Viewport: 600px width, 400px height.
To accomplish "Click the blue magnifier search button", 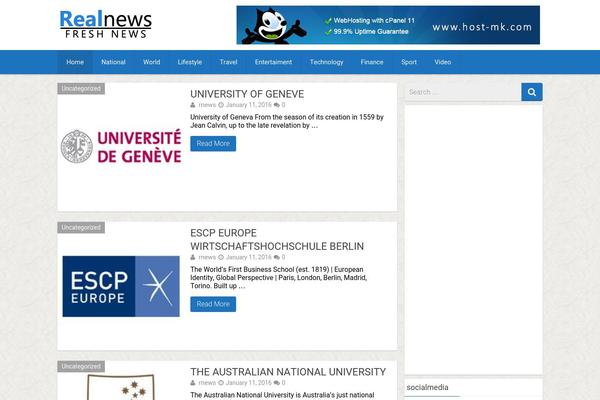I will click(532, 92).
